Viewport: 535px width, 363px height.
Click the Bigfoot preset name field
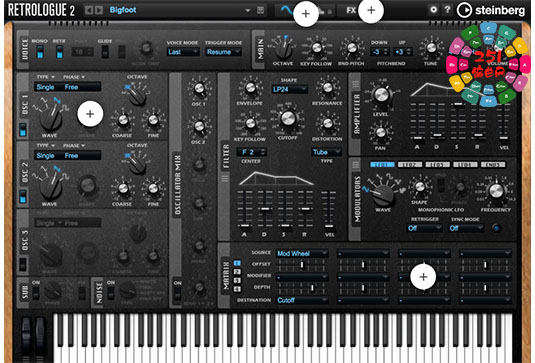pos(176,10)
